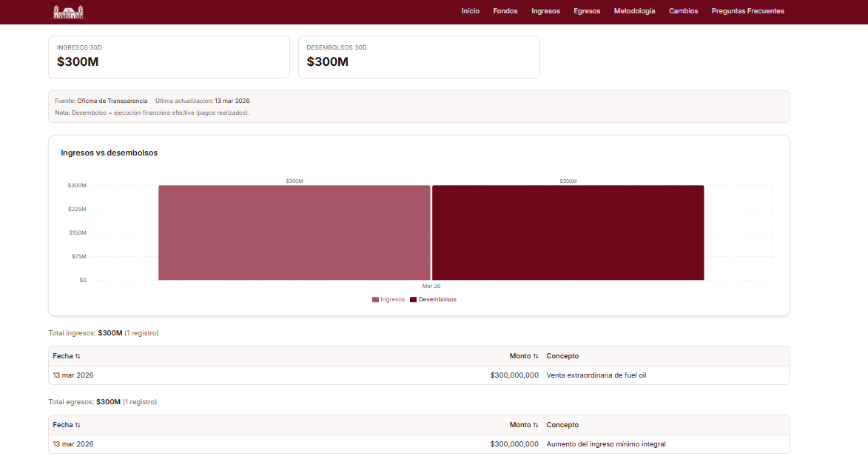The height and width of the screenshot is (462, 868).
Task: Open Preguntas Frecuentes link
Action: pyautogui.click(x=747, y=11)
